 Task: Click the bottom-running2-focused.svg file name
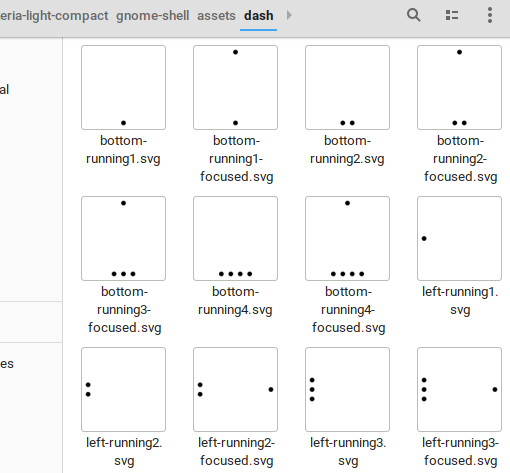coord(460,159)
